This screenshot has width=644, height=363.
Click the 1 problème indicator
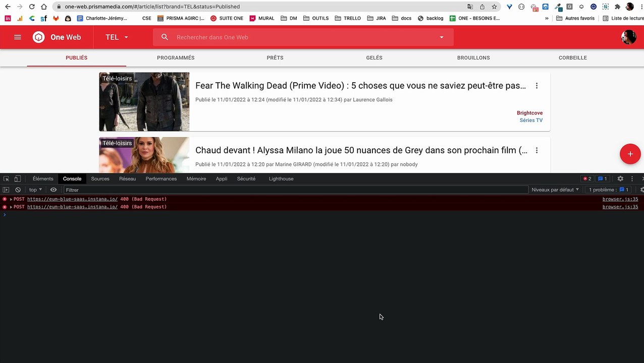pos(609,190)
